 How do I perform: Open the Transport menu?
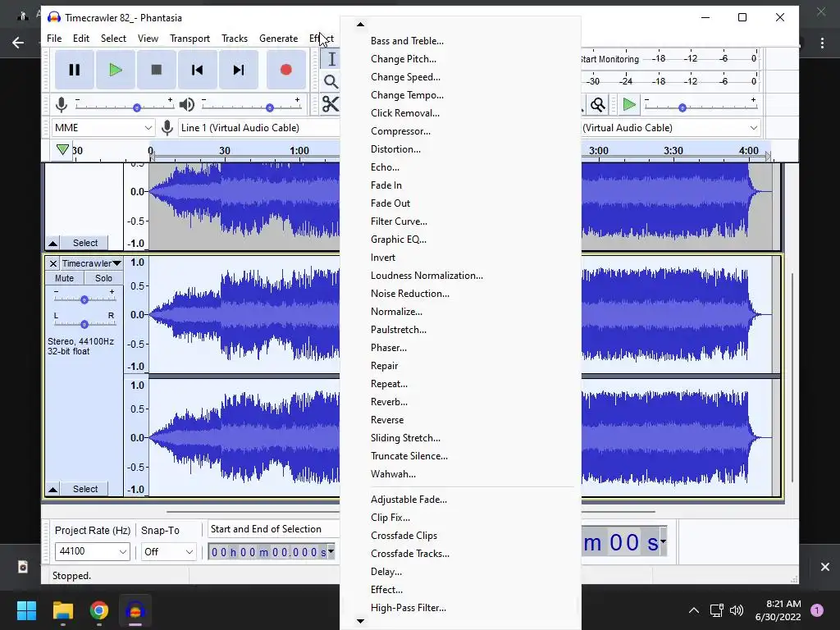pyautogui.click(x=189, y=39)
